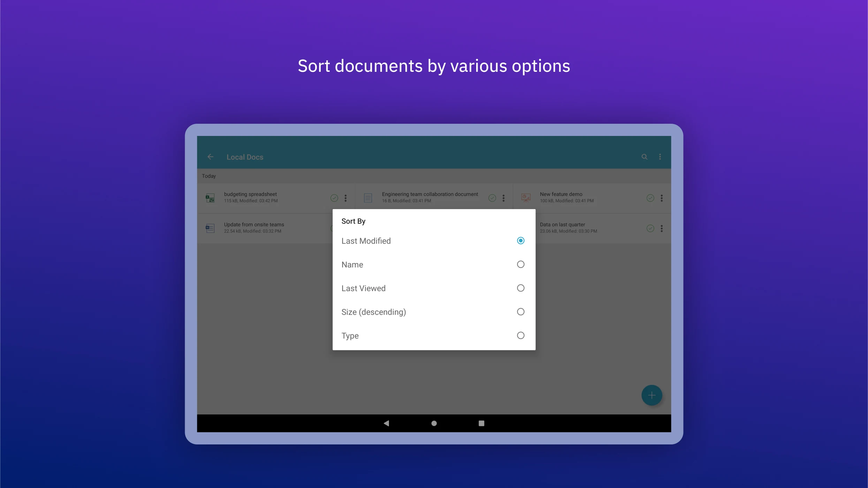Choose Name sort option label
This screenshot has height=488, width=868.
pos(352,265)
